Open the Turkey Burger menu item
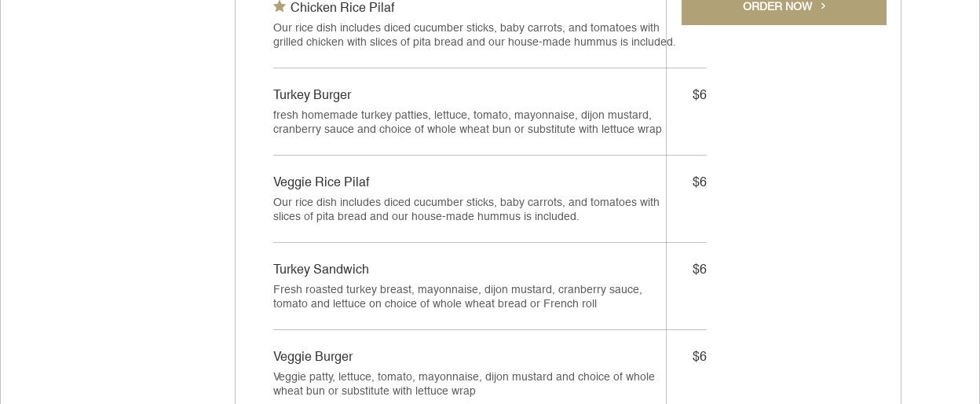 tap(312, 95)
